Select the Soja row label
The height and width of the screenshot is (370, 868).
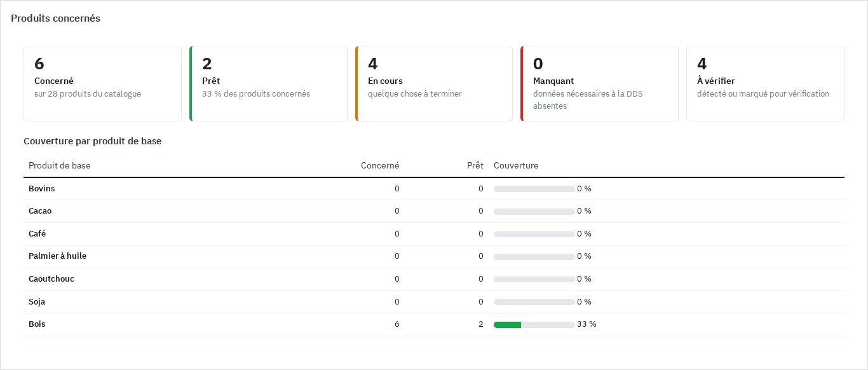[37, 302]
